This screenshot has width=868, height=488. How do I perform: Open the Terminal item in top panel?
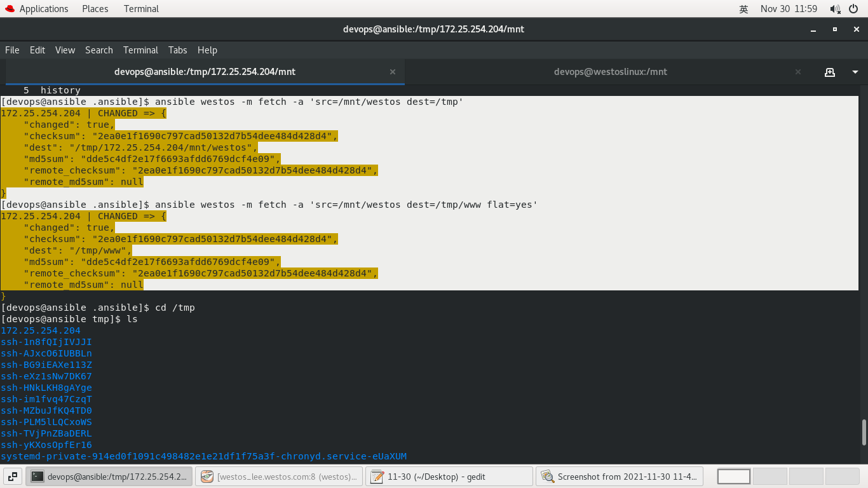tap(141, 9)
